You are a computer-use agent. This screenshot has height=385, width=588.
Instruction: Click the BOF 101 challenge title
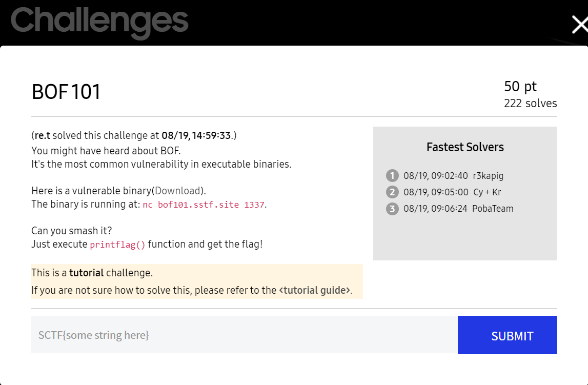(x=66, y=92)
